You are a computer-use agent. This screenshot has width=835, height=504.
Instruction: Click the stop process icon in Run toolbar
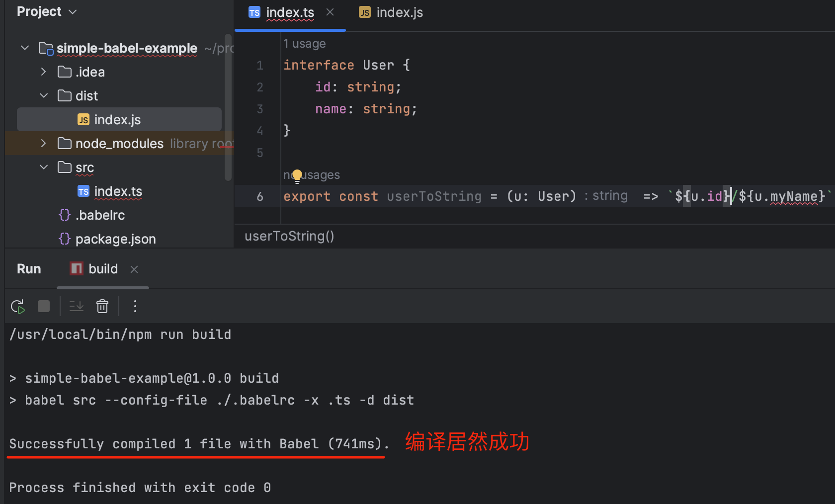tap(44, 306)
